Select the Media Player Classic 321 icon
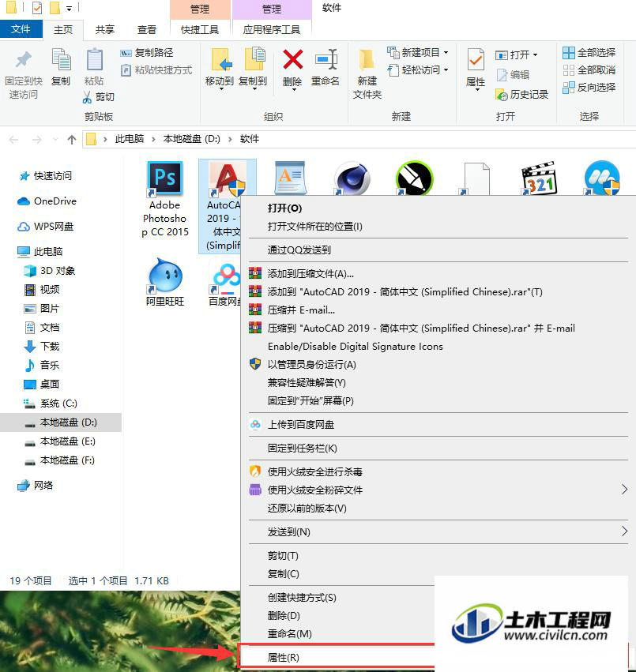636x672 pixels. pos(539,178)
